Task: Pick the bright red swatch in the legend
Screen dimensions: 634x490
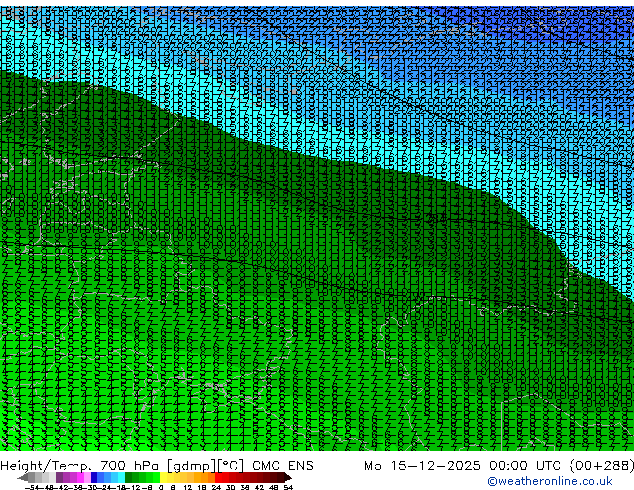Action: click(x=218, y=477)
